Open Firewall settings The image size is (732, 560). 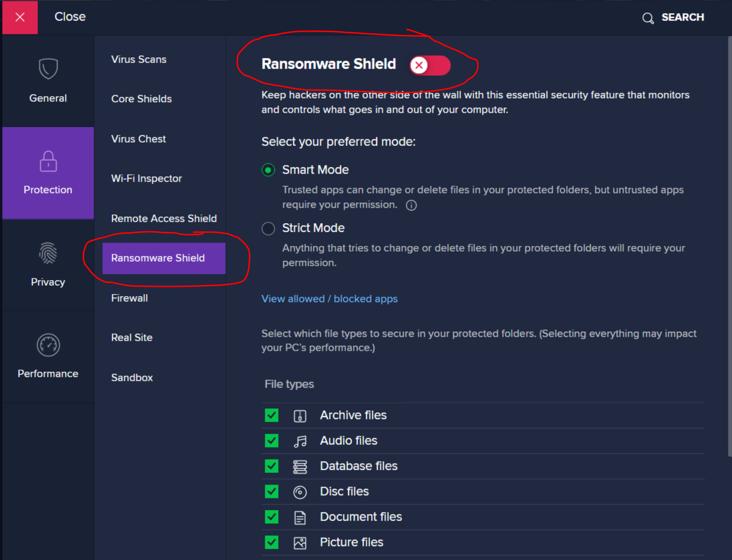129,298
